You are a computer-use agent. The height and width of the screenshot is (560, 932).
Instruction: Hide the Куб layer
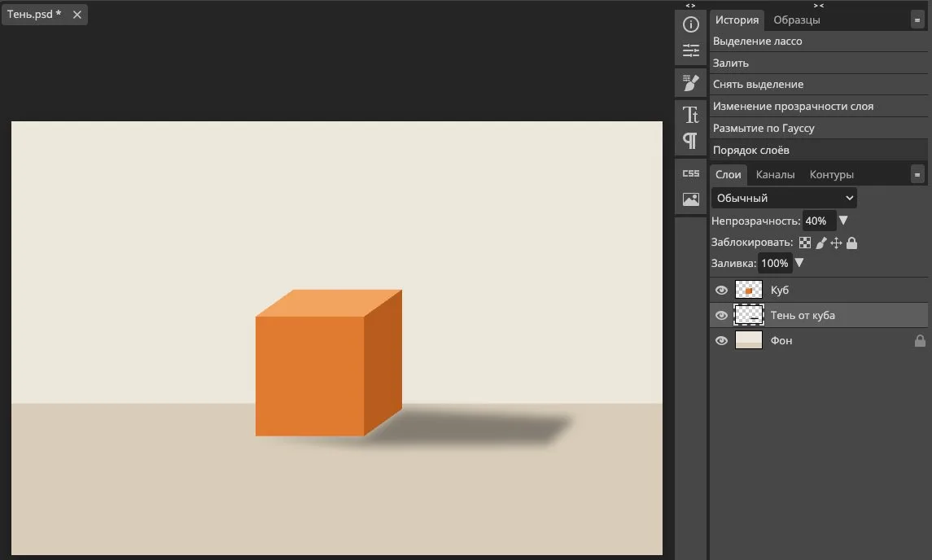721,290
